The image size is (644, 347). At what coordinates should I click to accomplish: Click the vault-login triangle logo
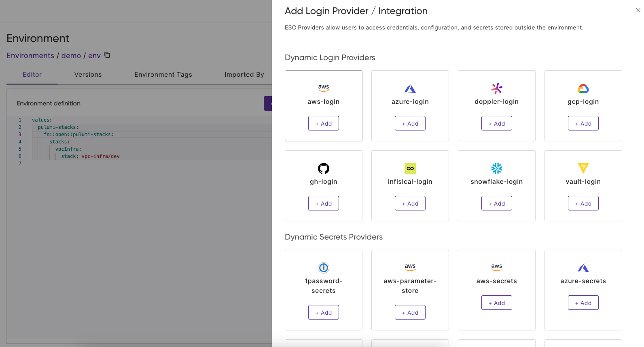pos(583,168)
